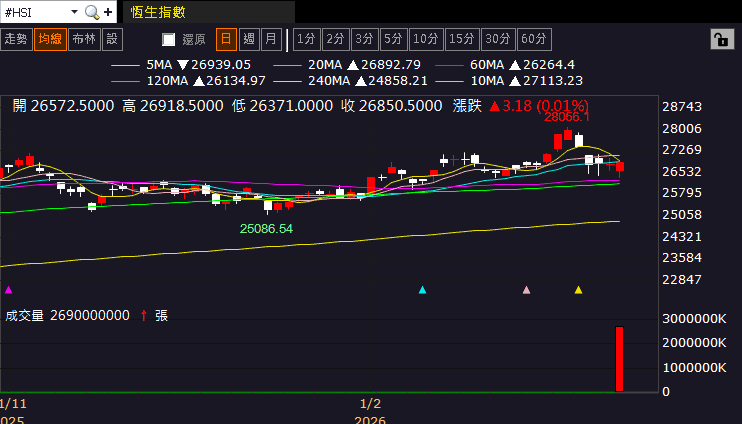Click the plus icon next to search
Image resolution: width=742 pixels, height=424 pixels.
tap(106, 12)
